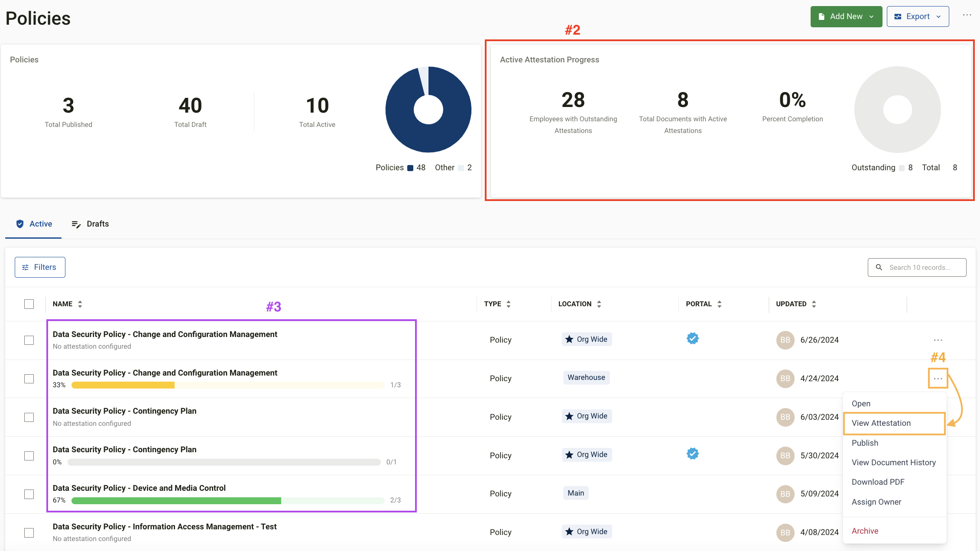Click Archive in the row menu
980x551 pixels.
point(865,531)
